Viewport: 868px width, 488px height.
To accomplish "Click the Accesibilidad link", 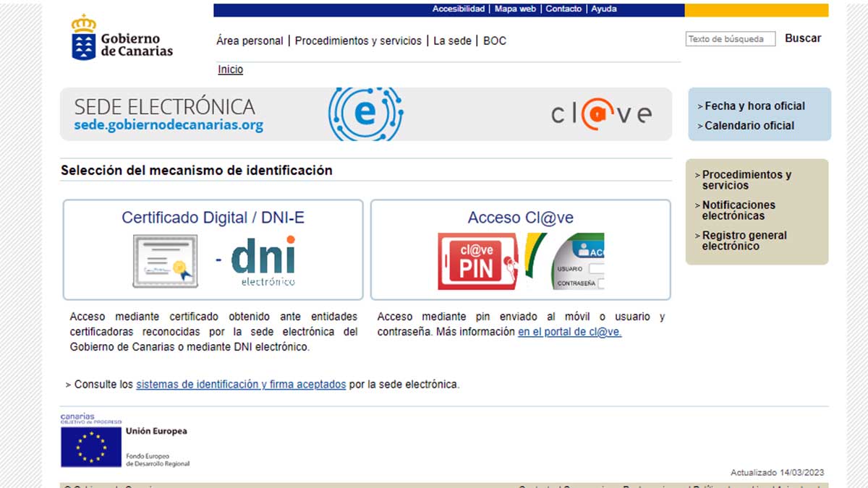I will [x=459, y=9].
